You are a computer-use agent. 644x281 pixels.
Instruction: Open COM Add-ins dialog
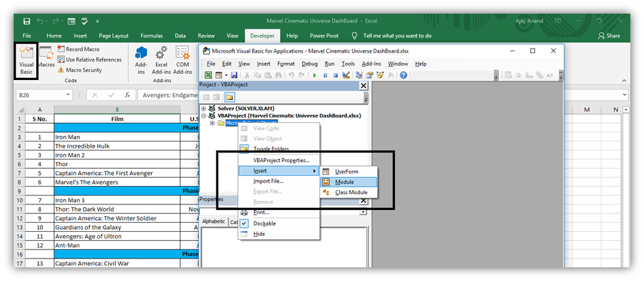coord(182,60)
